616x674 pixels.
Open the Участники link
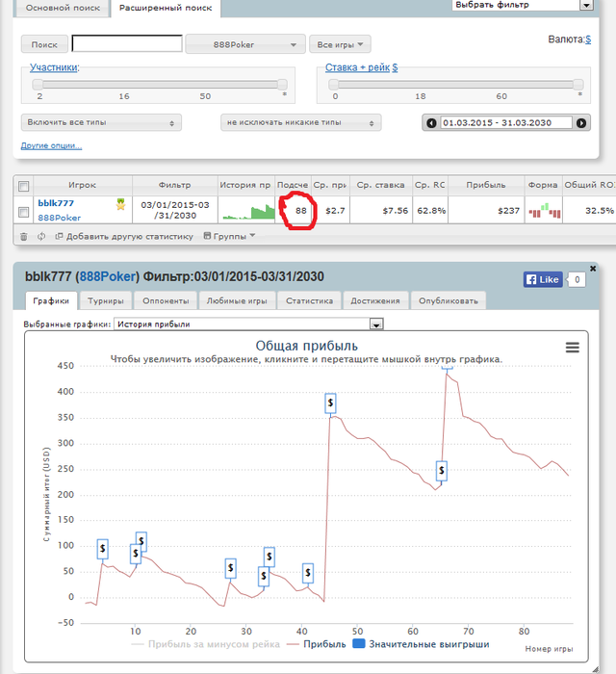click(x=54, y=67)
